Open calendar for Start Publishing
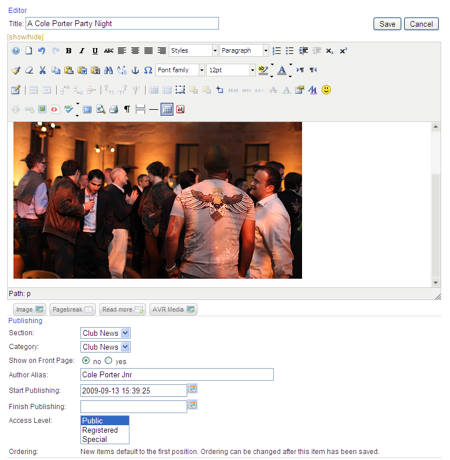450x460 pixels. click(193, 388)
